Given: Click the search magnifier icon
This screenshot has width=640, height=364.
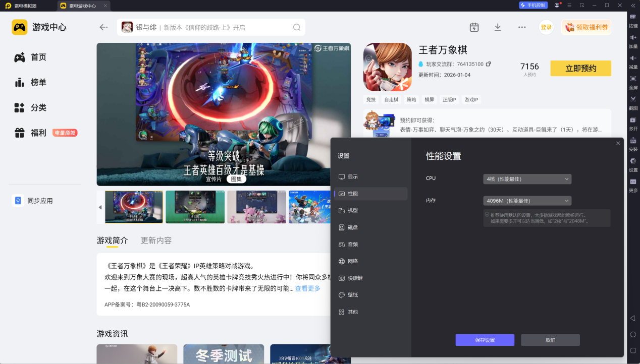Looking at the screenshot, I should pos(297,27).
